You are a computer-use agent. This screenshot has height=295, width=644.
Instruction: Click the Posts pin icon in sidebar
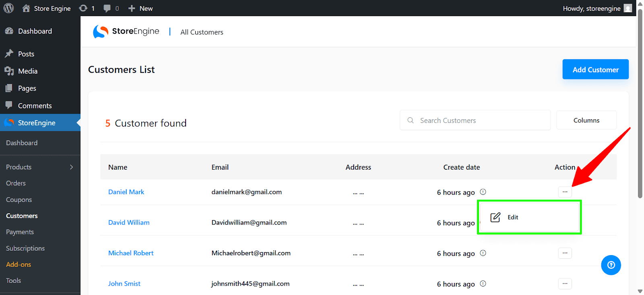9,54
